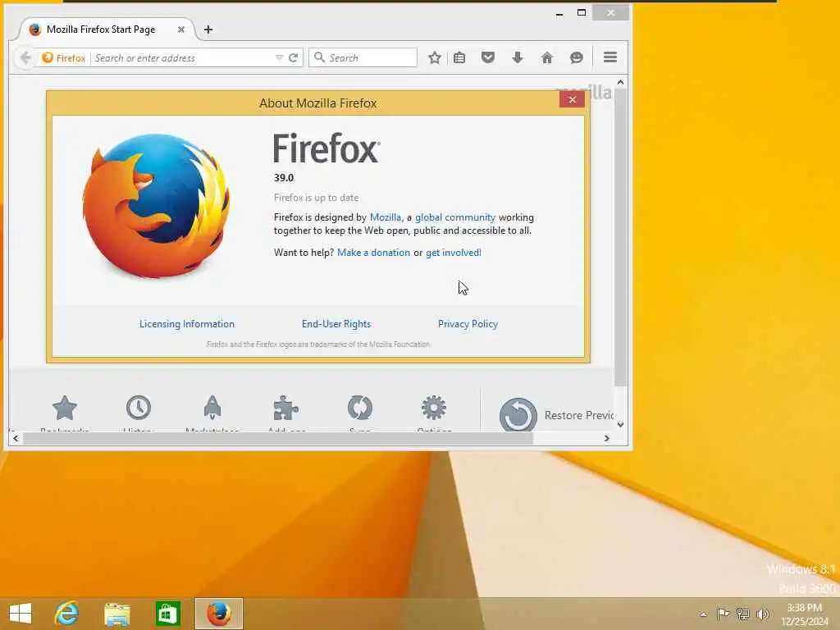Viewport: 840px width, 630px height.
Task: Maximize the Firefox window
Action: coord(582,13)
